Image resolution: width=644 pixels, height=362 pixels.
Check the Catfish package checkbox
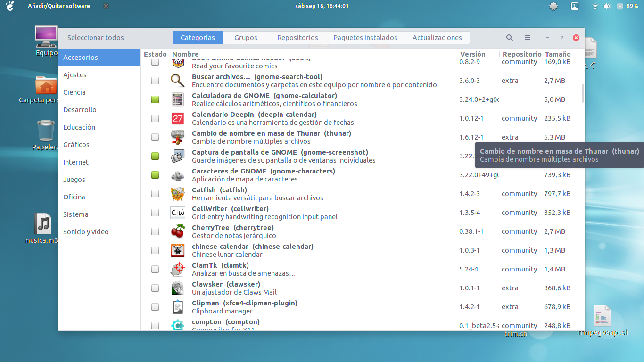point(155,194)
